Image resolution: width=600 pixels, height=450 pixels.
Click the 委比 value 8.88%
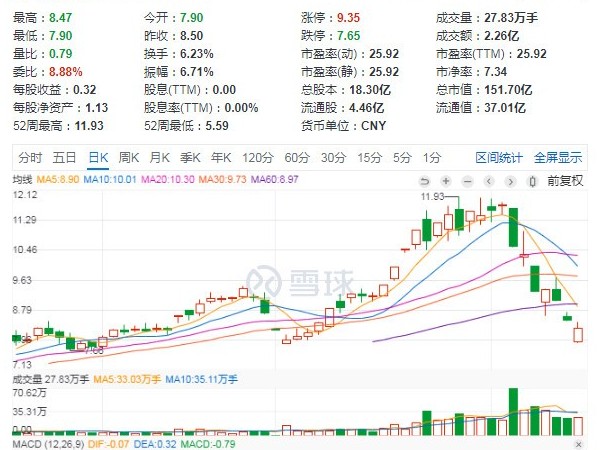(65, 72)
